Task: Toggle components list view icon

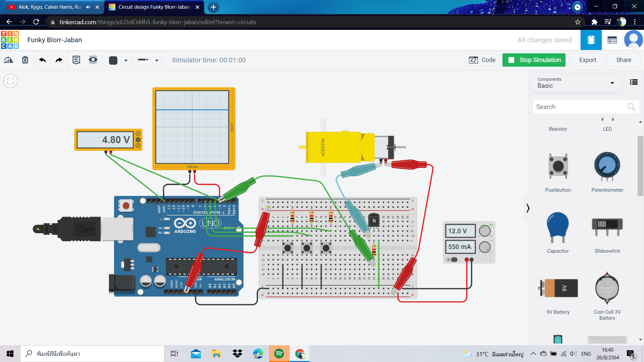Action: click(x=634, y=82)
